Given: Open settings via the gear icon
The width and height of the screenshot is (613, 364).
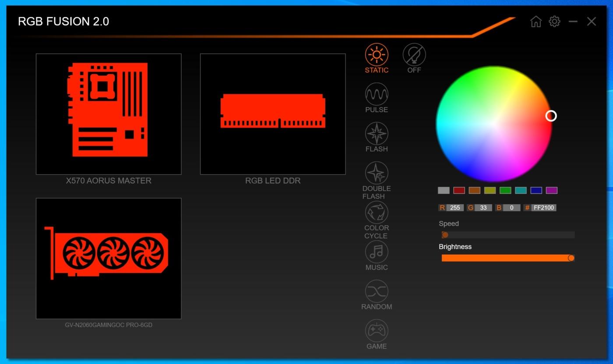Looking at the screenshot, I should 554,21.
